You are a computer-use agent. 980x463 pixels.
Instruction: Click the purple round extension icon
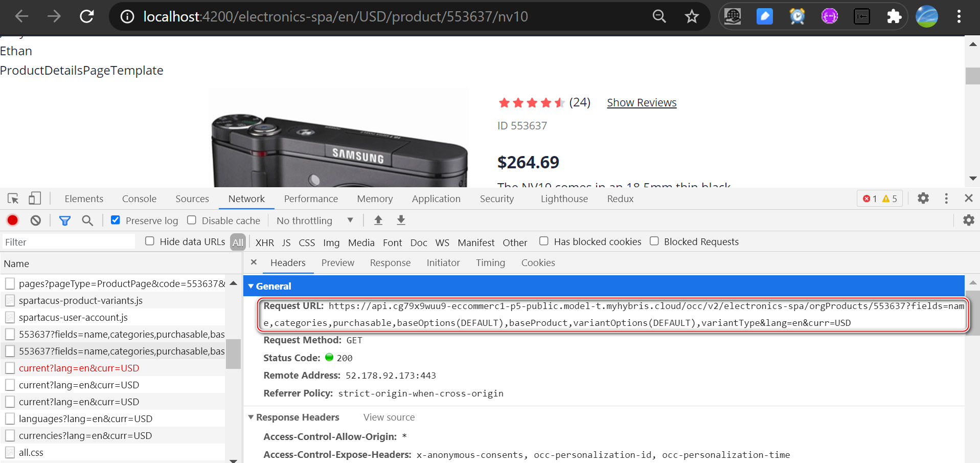[x=829, y=16]
